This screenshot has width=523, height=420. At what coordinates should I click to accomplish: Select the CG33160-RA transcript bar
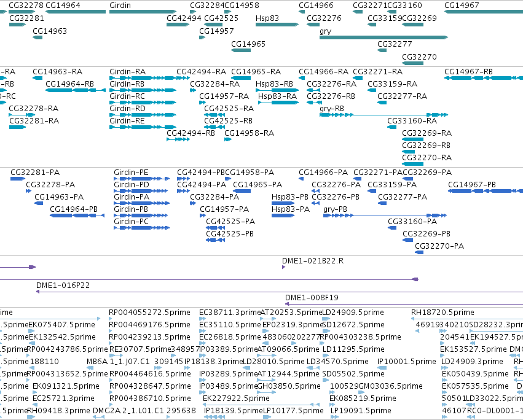[392, 127]
